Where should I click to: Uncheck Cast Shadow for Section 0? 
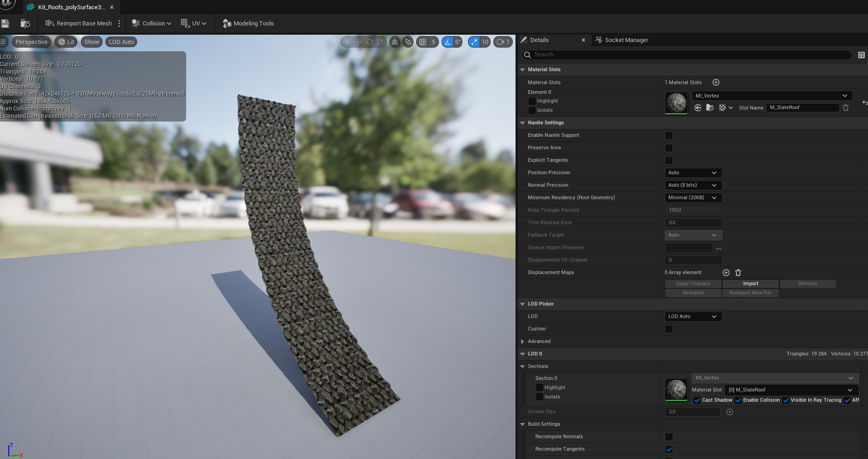click(x=697, y=400)
